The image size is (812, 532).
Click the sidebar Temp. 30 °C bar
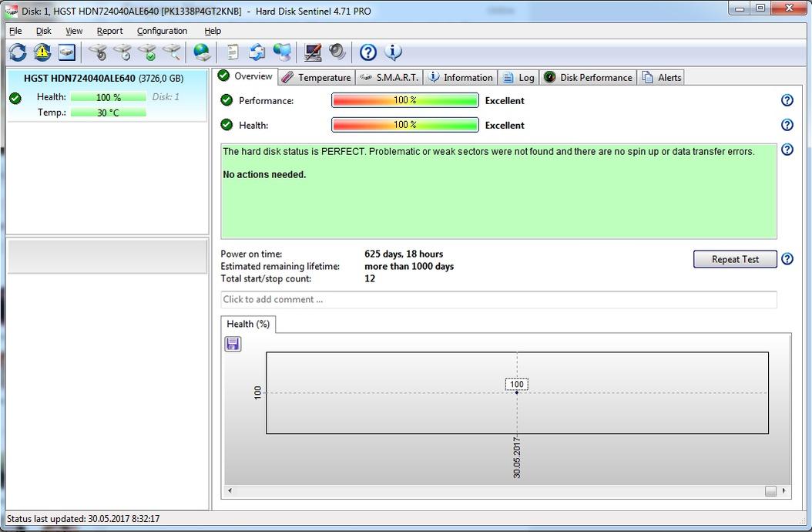[x=108, y=113]
